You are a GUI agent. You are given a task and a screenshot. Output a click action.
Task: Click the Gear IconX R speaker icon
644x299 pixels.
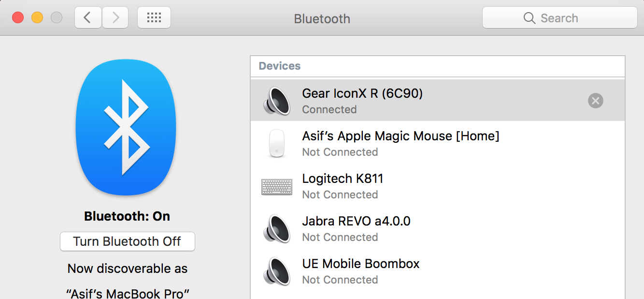(x=277, y=101)
